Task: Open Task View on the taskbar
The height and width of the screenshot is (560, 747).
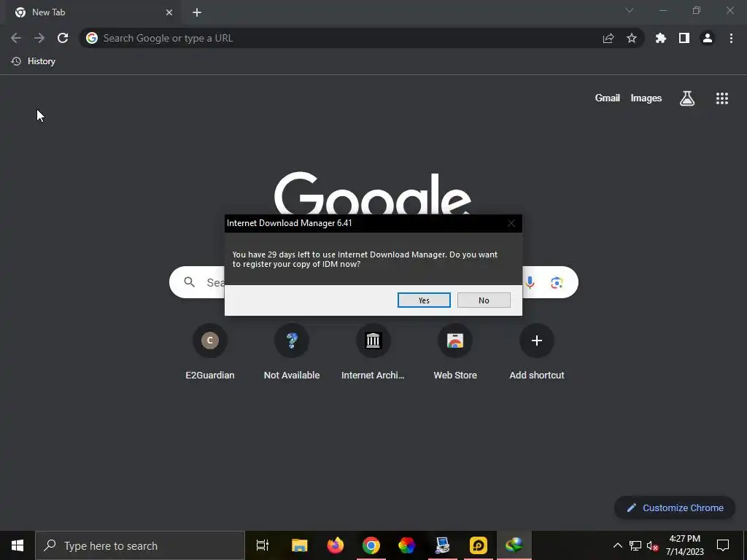Action: (263, 545)
